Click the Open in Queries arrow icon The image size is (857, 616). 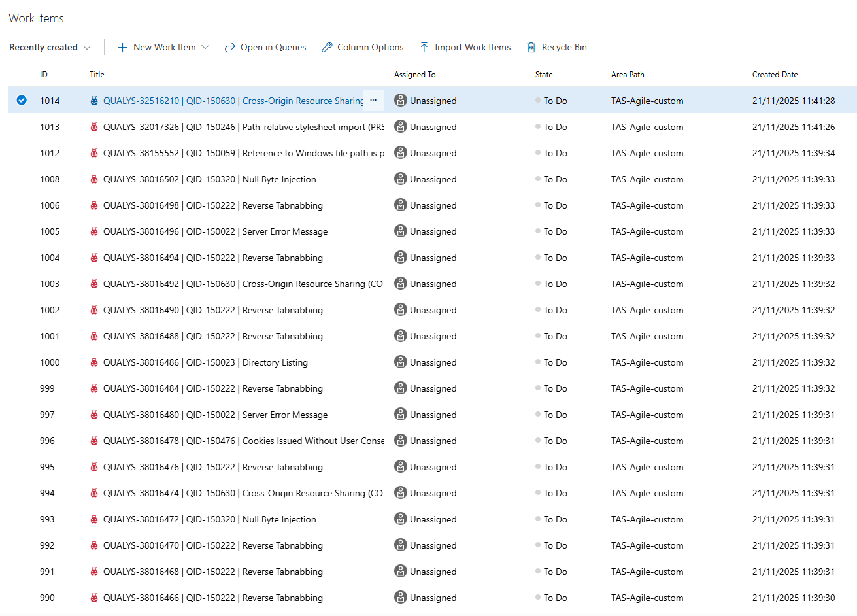click(x=229, y=47)
